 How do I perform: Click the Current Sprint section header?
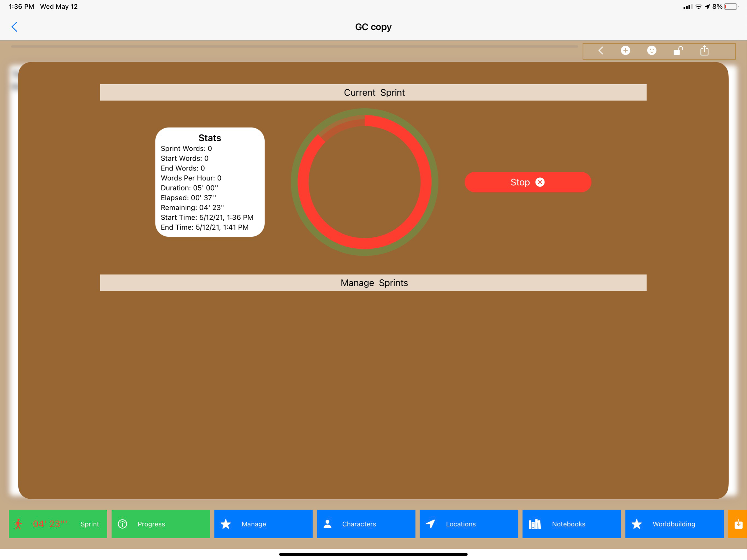click(x=373, y=92)
